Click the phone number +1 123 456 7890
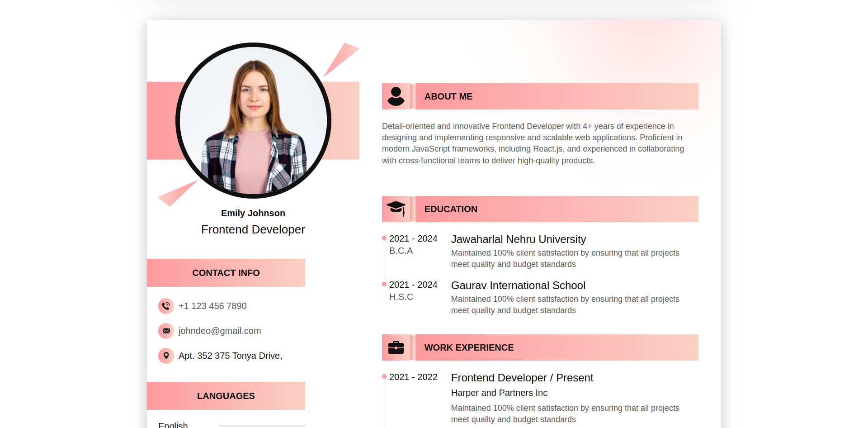The width and height of the screenshot is (868, 428). (212, 306)
